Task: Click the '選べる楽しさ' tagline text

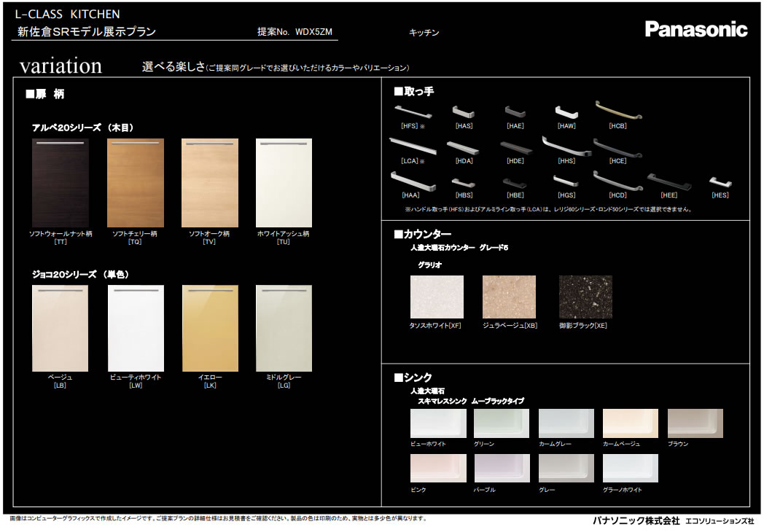Action: (x=174, y=67)
